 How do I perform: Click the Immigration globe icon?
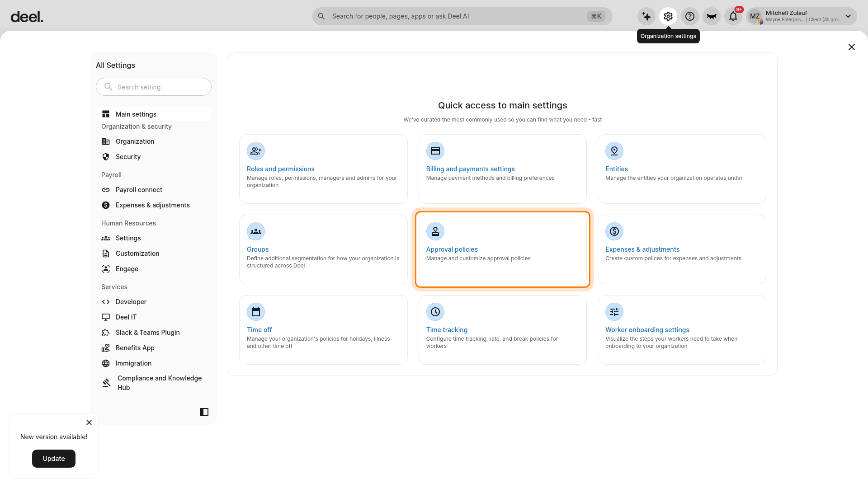pos(106,363)
